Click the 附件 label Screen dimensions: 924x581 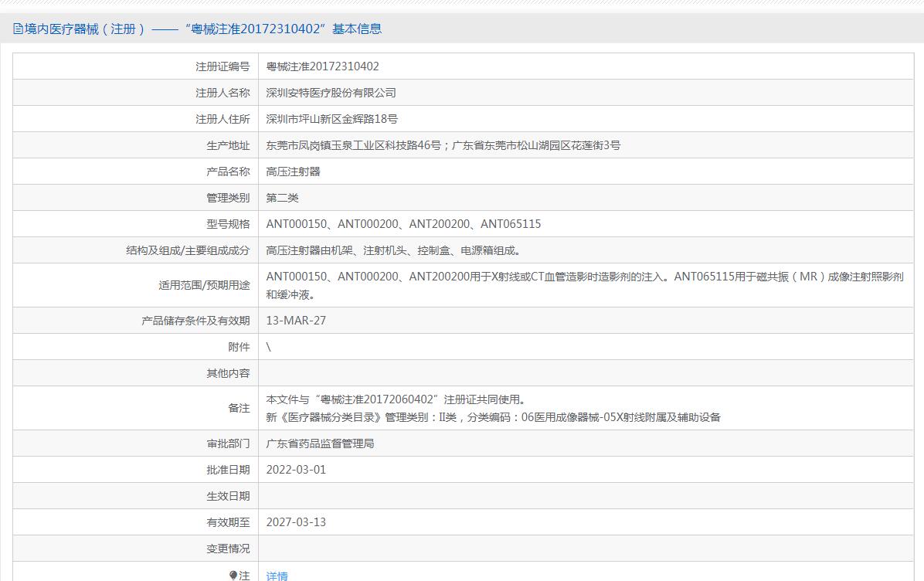click(x=239, y=347)
